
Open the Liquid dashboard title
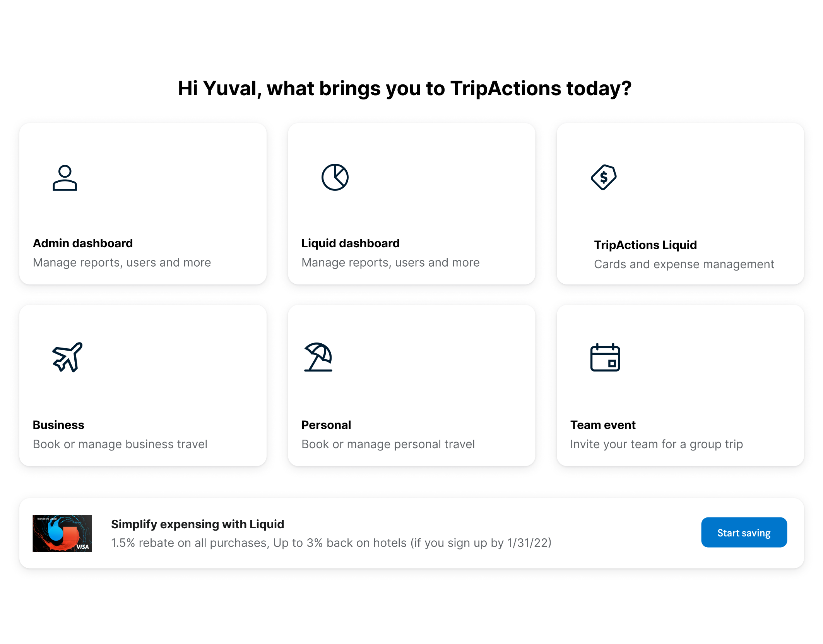click(350, 243)
